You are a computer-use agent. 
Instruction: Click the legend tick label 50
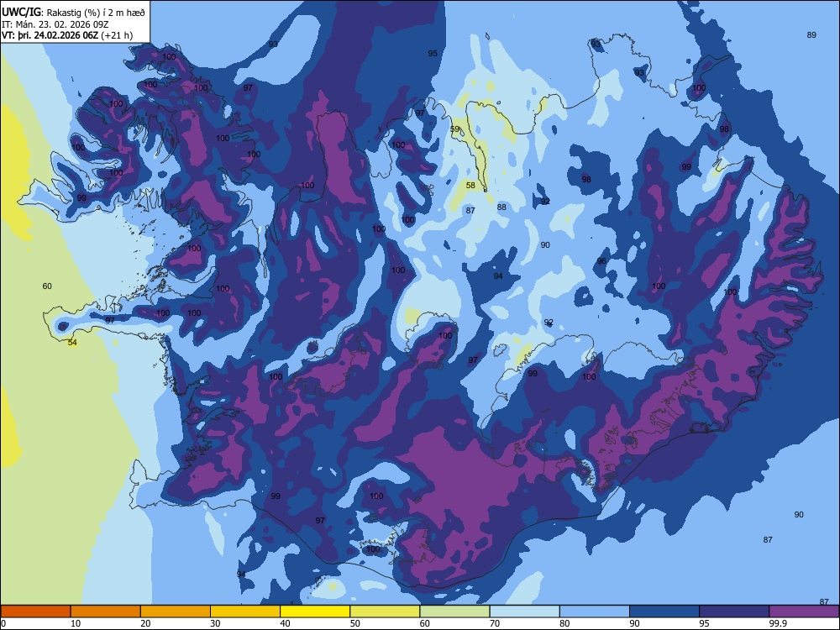pyautogui.click(x=355, y=623)
